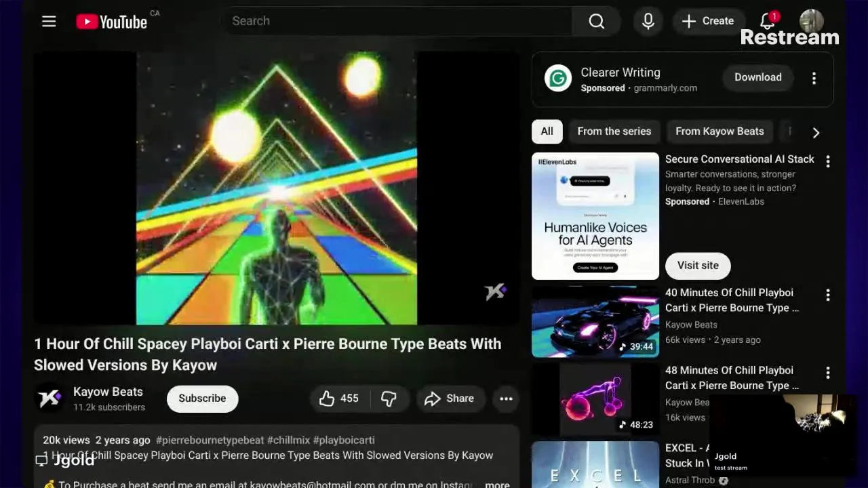Click the Grammarly logo icon
This screenshot has width=868, height=488.
(x=558, y=79)
